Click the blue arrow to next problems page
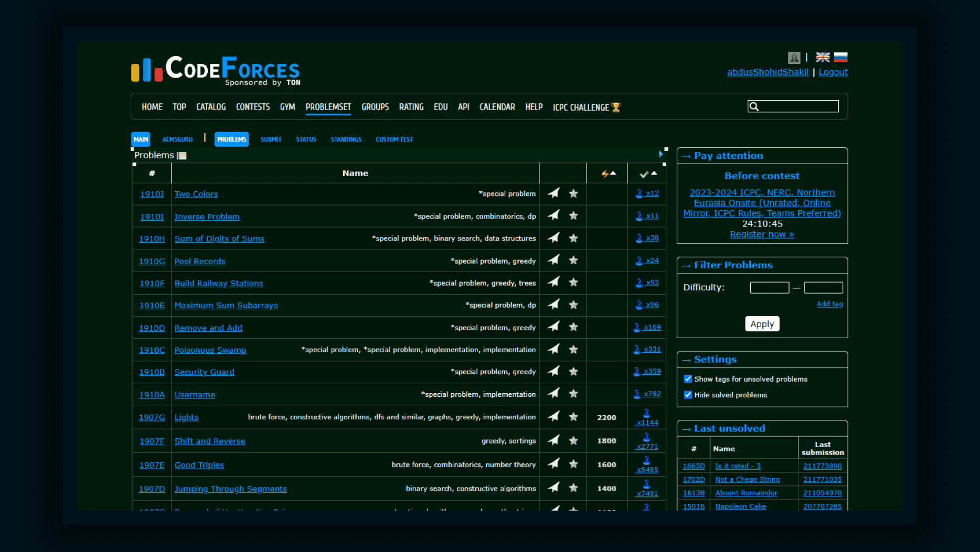The image size is (980, 552). click(x=661, y=154)
